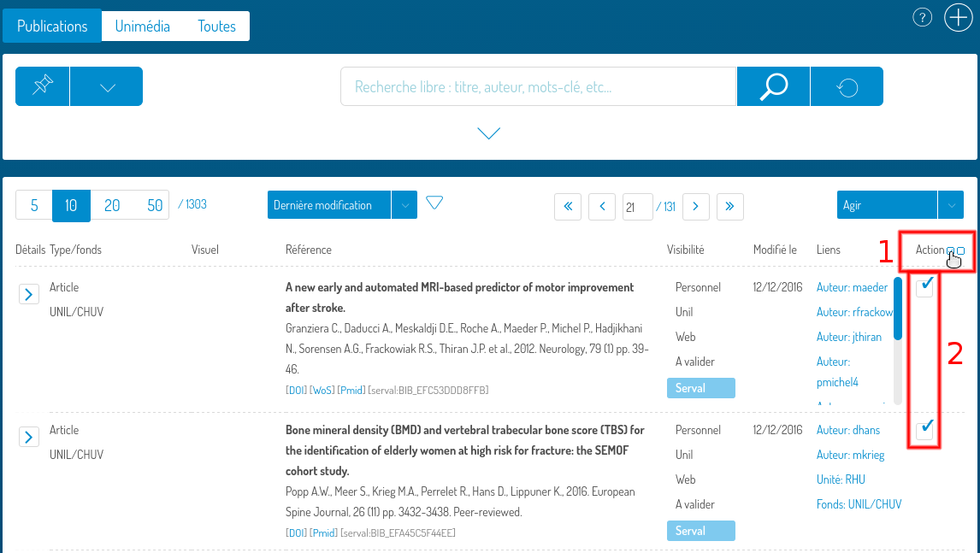The image size is (980, 553).
Task: Open the Pmid link of the MRI article
Action: tap(351, 390)
